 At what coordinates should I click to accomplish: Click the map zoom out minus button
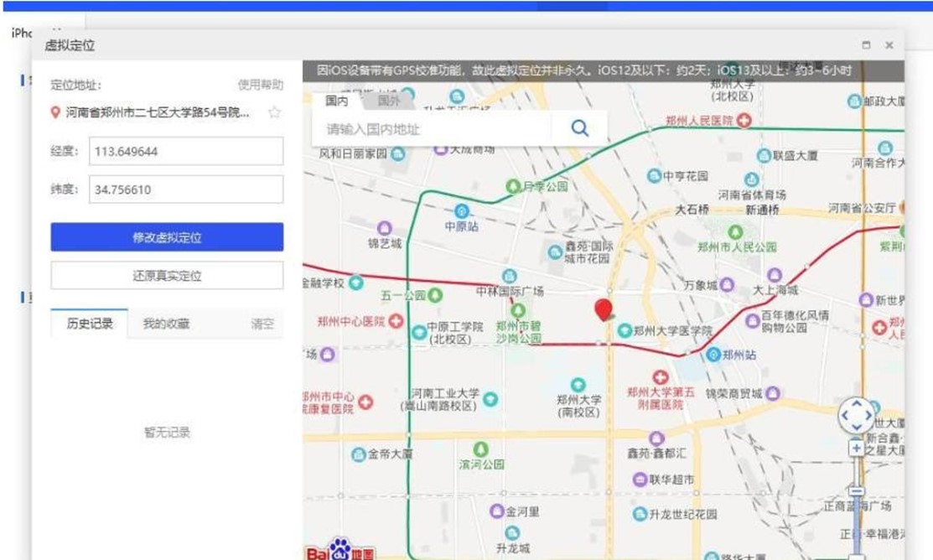[x=856, y=491]
